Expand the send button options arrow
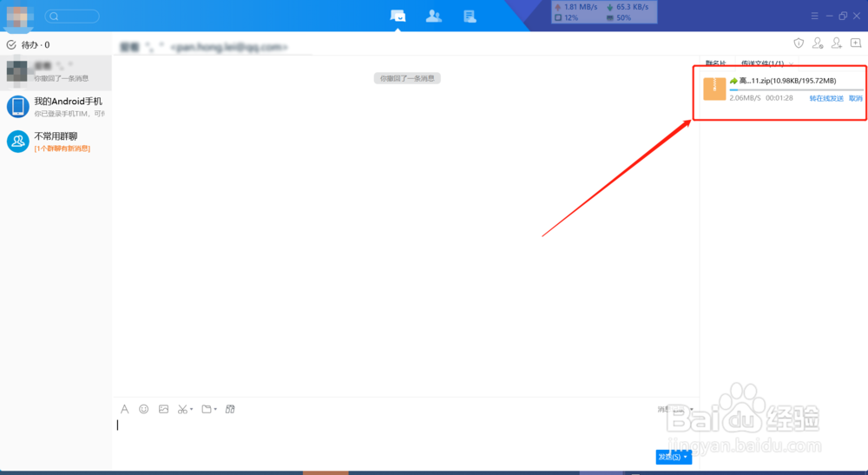 [x=686, y=457]
